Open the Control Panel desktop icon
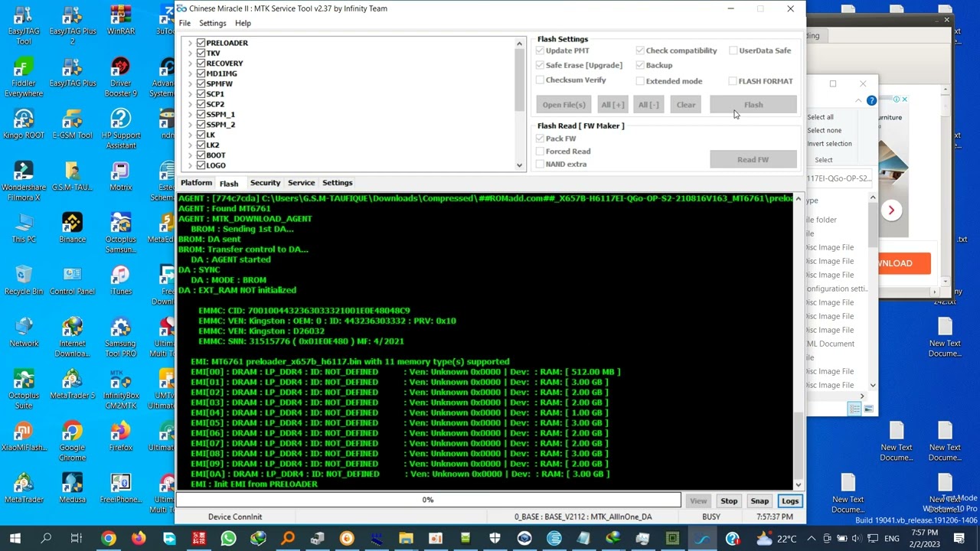This screenshot has height=551, width=980. pos(72,280)
